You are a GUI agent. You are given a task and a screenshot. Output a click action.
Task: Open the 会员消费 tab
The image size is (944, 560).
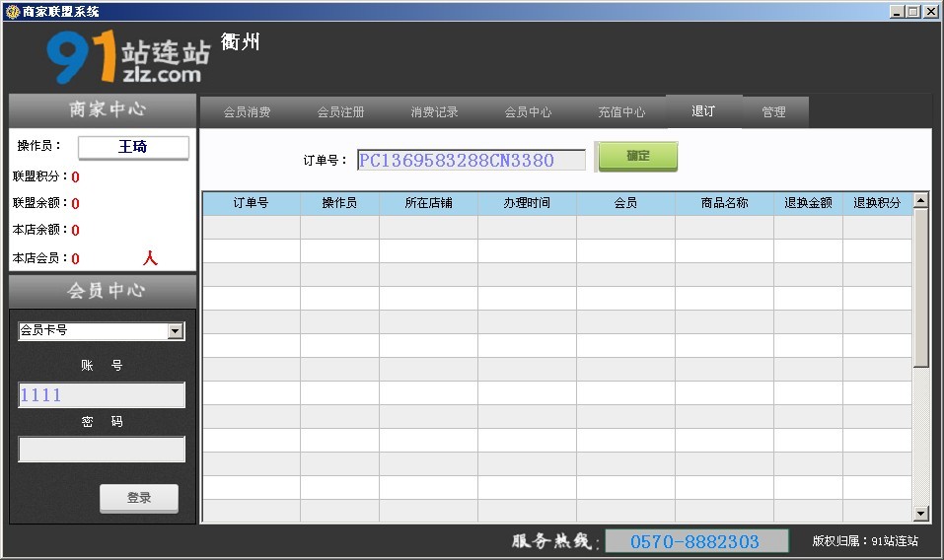coord(247,112)
